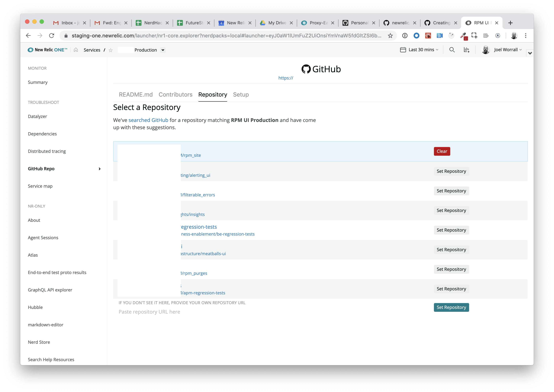Screen dimensions: 554x392
Task: Reload the page in browser
Action: [52, 36]
